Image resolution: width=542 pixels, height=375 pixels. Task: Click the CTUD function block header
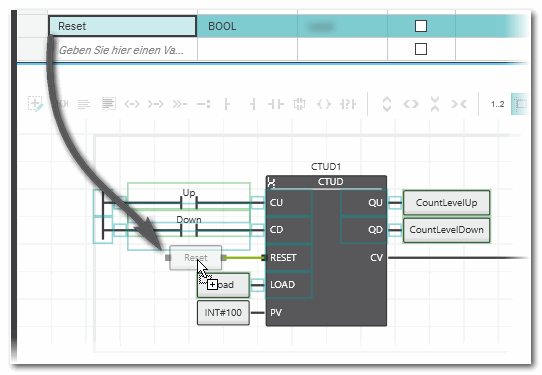pyautogui.click(x=326, y=182)
